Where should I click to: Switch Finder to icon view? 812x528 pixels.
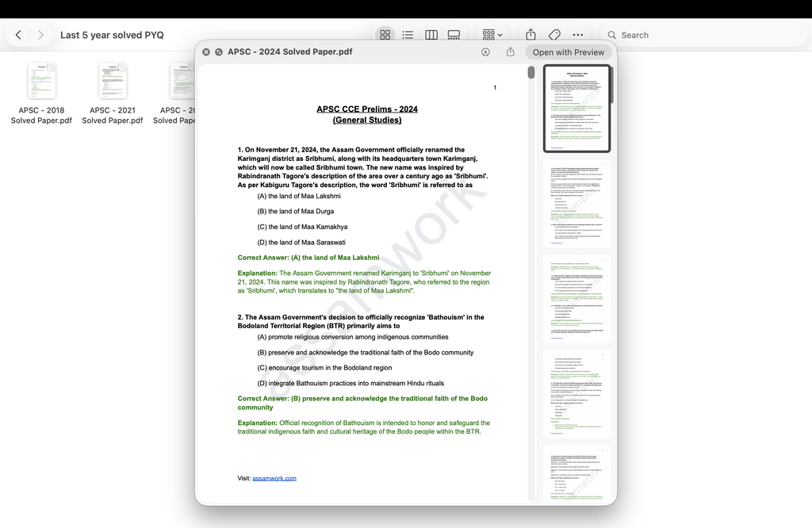click(385, 35)
